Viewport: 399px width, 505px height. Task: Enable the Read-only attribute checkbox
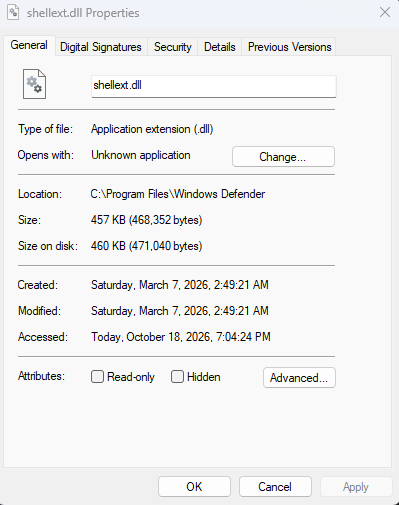pyautogui.click(x=97, y=377)
